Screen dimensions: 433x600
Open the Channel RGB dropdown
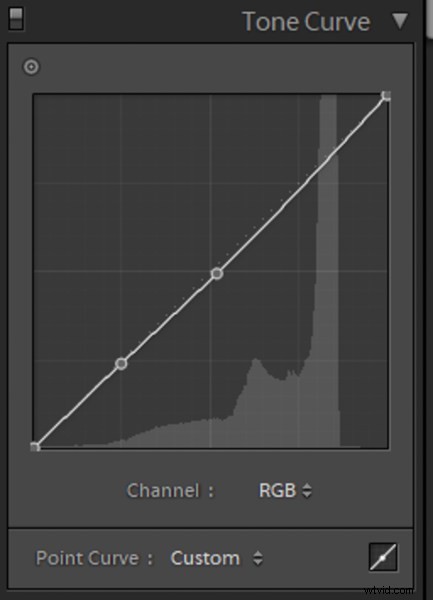click(285, 491)
